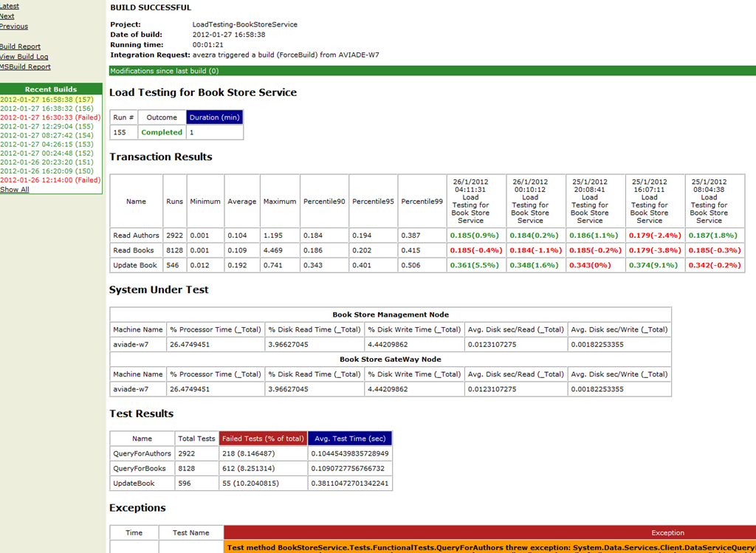Click the Book Store GateWay Node header
This screenshot has width=756, height=553.
pyautogui.click(x=391, y=359)
